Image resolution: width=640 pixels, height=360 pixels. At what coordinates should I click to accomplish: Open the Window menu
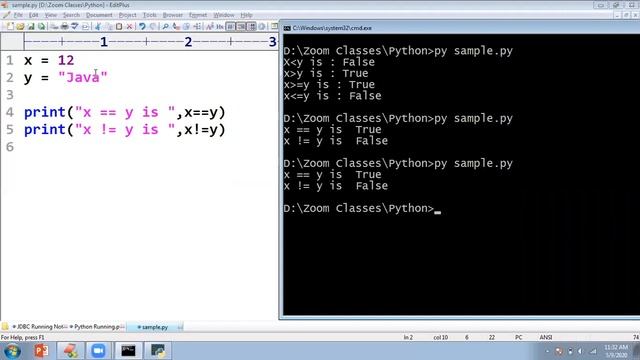[x=224, y=15]
